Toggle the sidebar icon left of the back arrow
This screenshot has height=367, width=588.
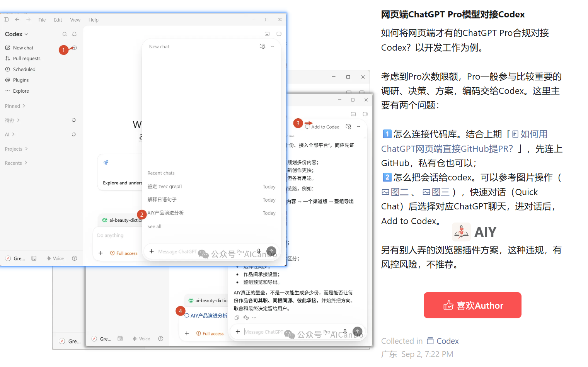(6, 19)
